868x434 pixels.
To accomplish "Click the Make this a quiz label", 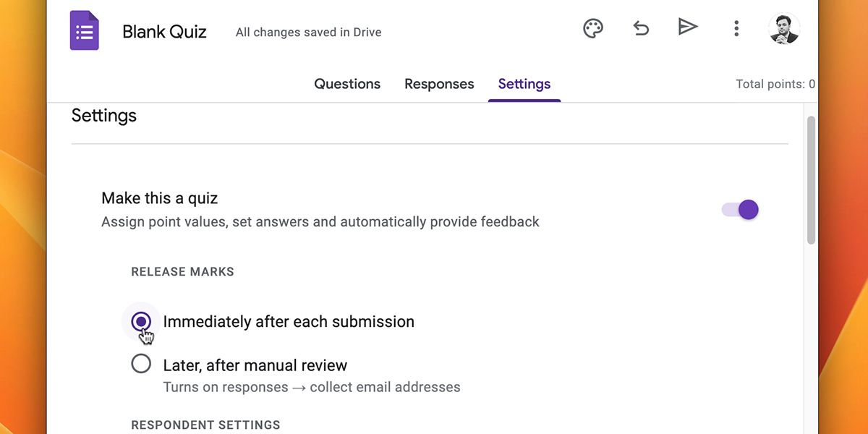I will click(159, 198).
